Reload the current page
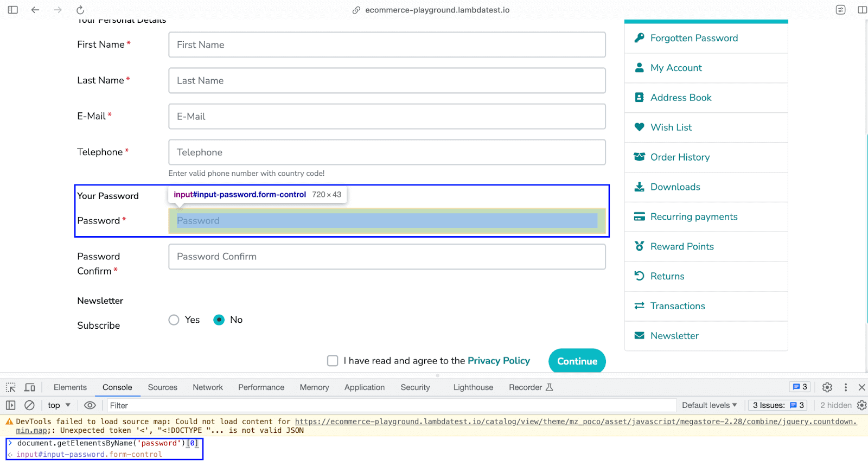The height and width of the screenshot is (466, 868). [x=80, y=10]
